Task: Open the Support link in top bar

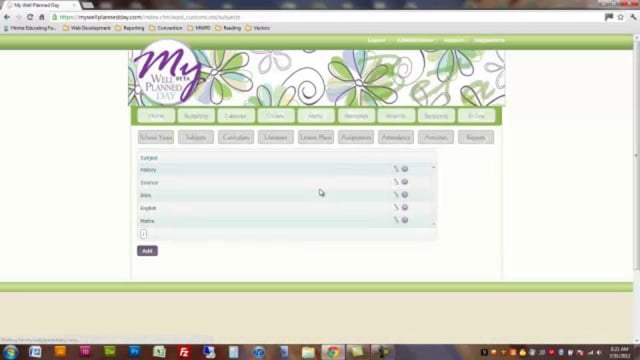Action: pos(453,40)
